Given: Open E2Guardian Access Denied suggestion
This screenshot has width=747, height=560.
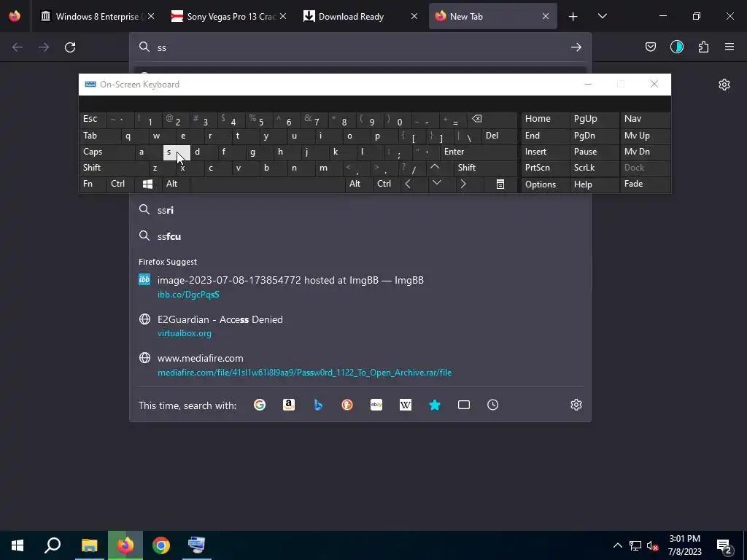Looking at the screenshot, I should coord(360,326).
